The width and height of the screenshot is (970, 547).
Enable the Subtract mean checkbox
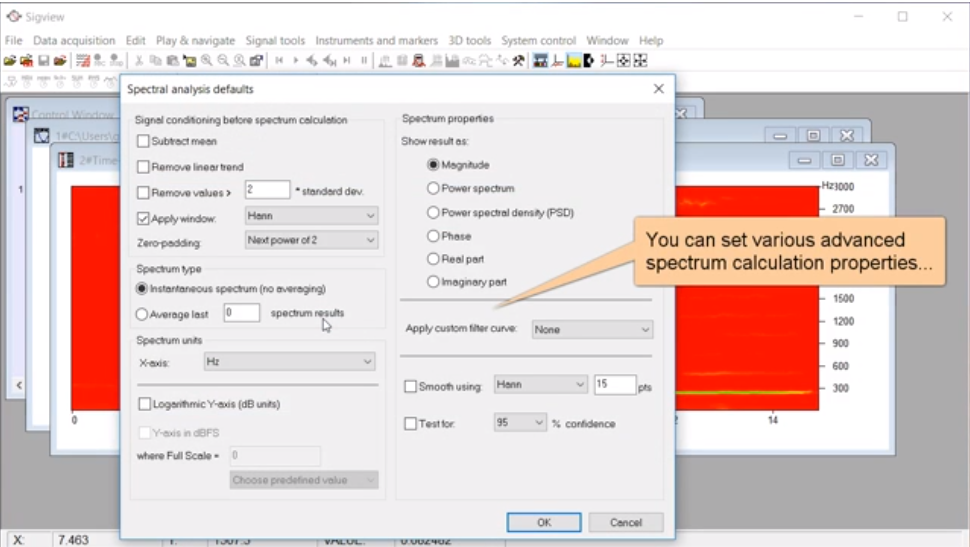[x=144, y=142]
